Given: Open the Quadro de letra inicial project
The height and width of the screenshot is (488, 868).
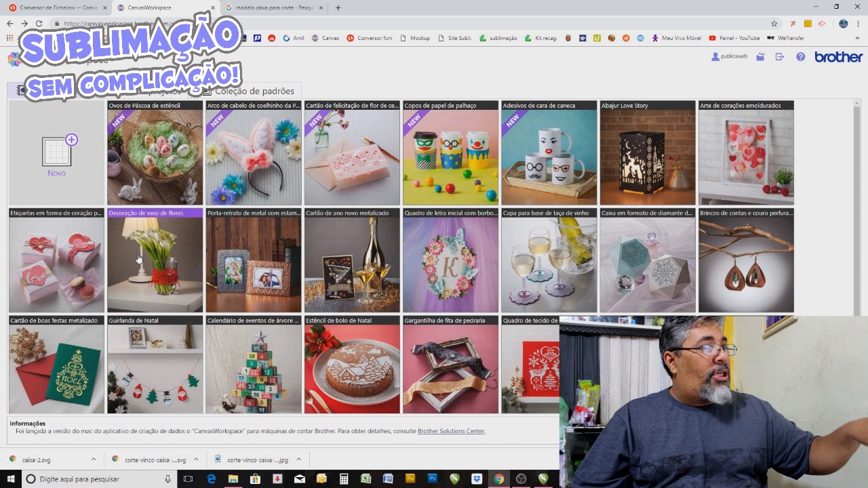Looking at the screenshot, I should click(450, 260).
